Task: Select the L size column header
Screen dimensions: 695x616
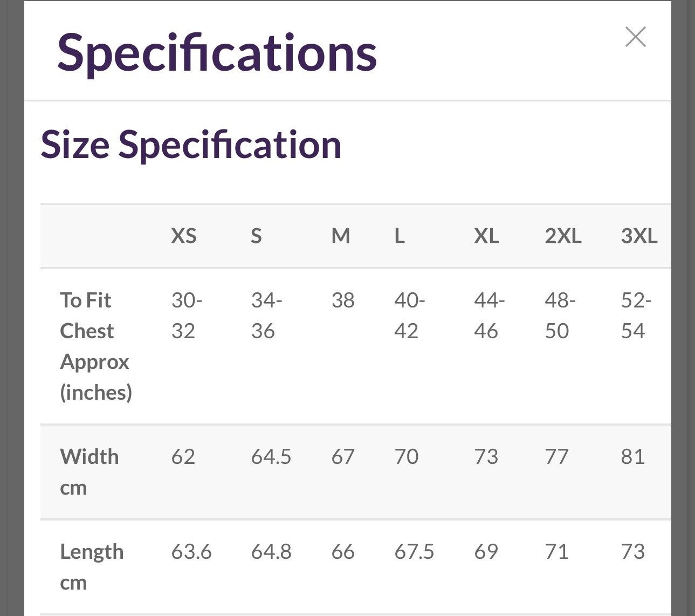Action: pyautogui.click(x=400, y=236)
